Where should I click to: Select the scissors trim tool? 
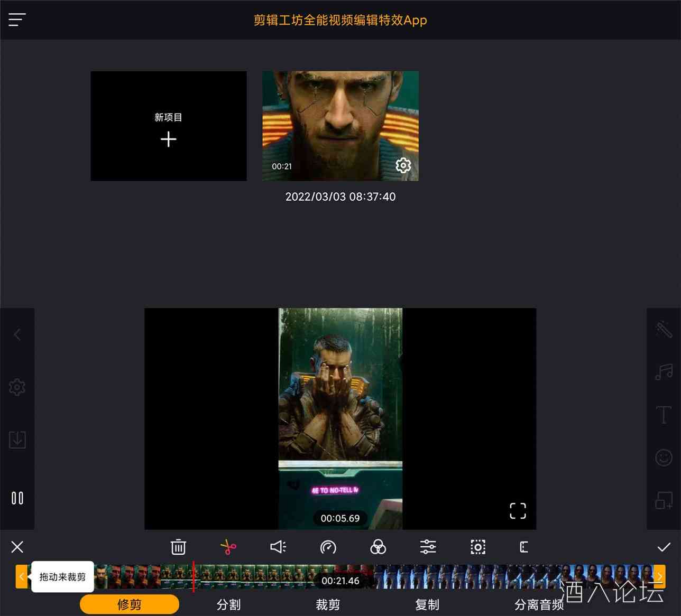[228, 547]
